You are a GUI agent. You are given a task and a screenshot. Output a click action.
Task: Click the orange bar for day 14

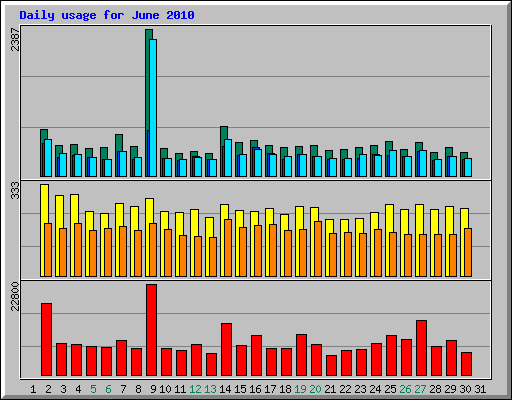tap(228, 248)
